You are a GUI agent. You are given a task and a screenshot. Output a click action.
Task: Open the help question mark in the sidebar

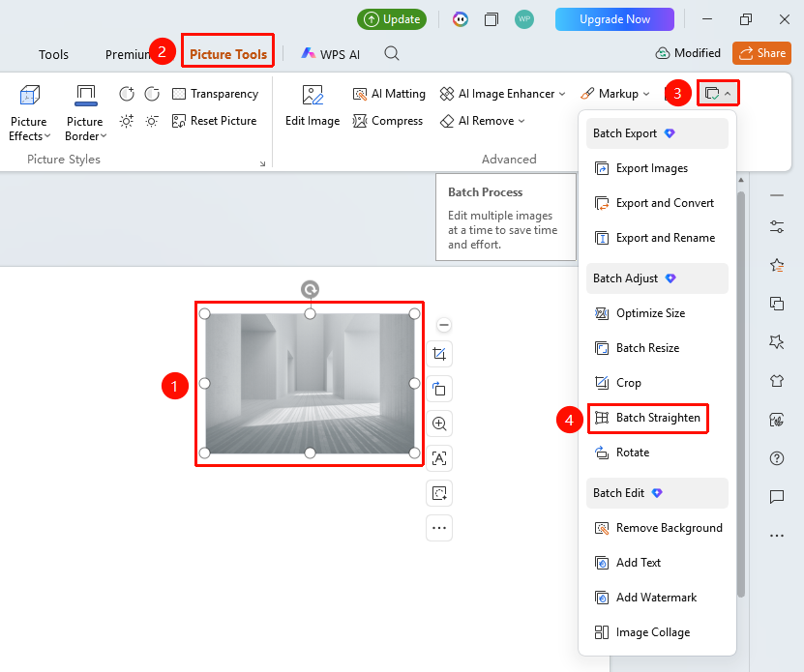777,458
